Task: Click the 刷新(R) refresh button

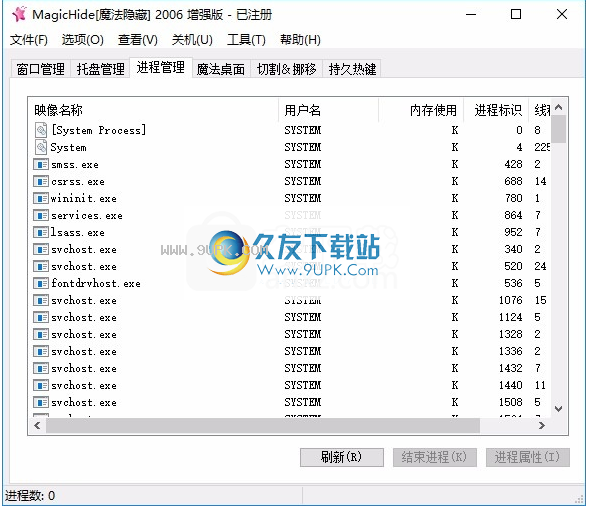Action: click(342, 457)
